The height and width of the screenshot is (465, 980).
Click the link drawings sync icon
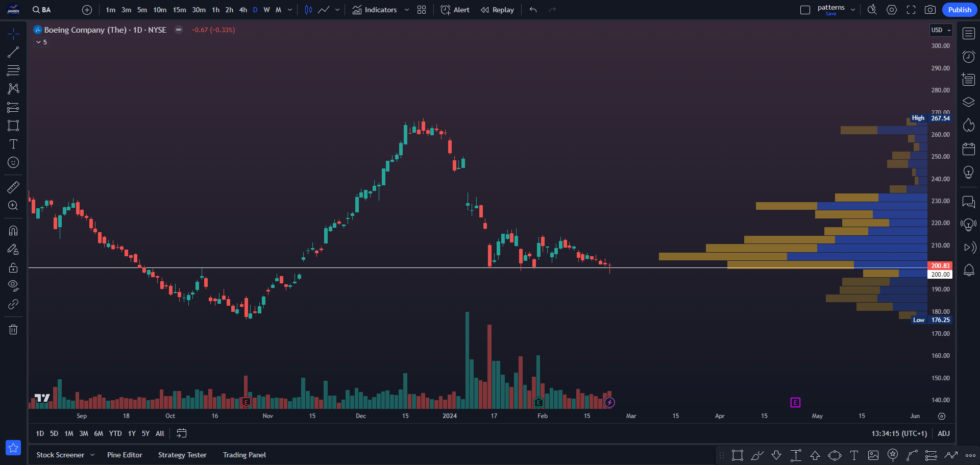click(x=13, y=304)
